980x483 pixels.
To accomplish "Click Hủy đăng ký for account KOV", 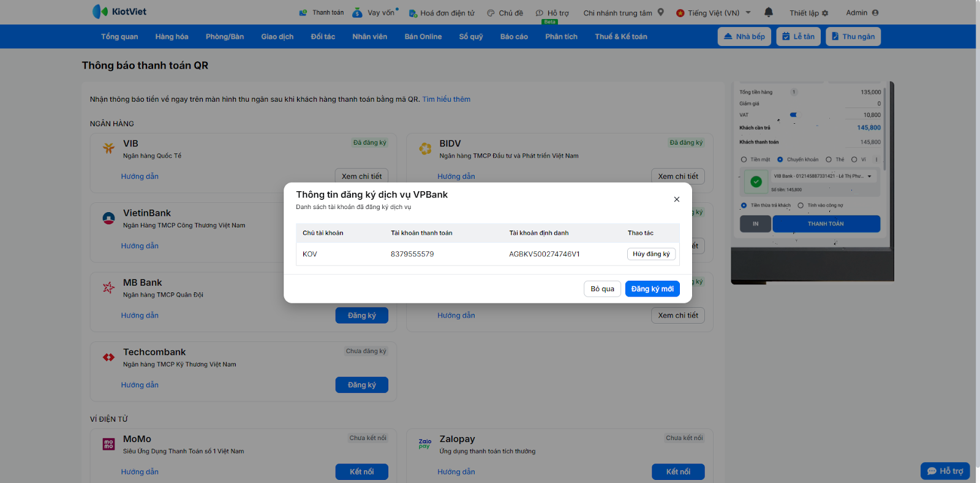I will click(651, 254).
